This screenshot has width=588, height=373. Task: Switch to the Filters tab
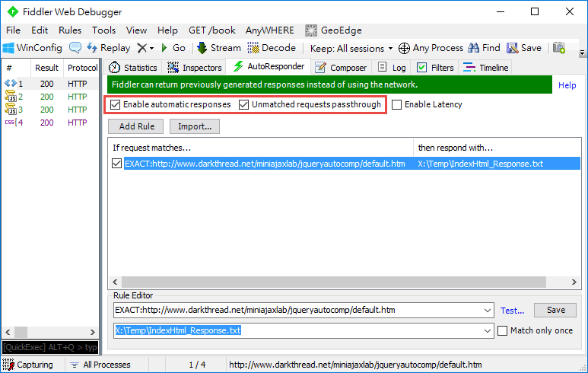[x=435, y=68]
